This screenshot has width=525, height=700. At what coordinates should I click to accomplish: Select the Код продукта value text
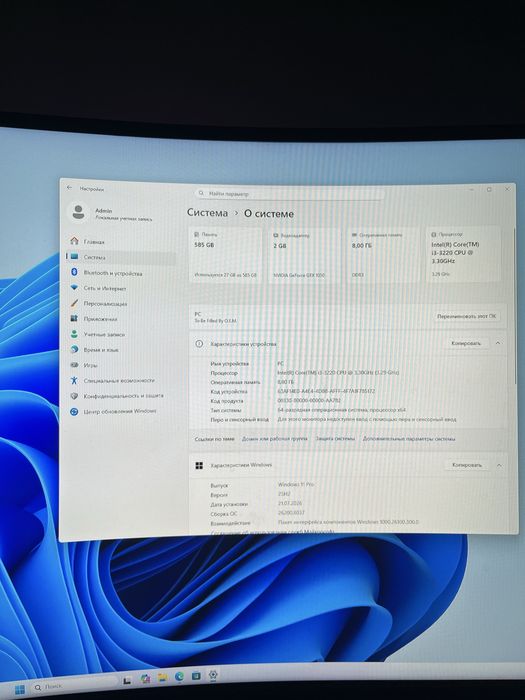tap(309, 400)
